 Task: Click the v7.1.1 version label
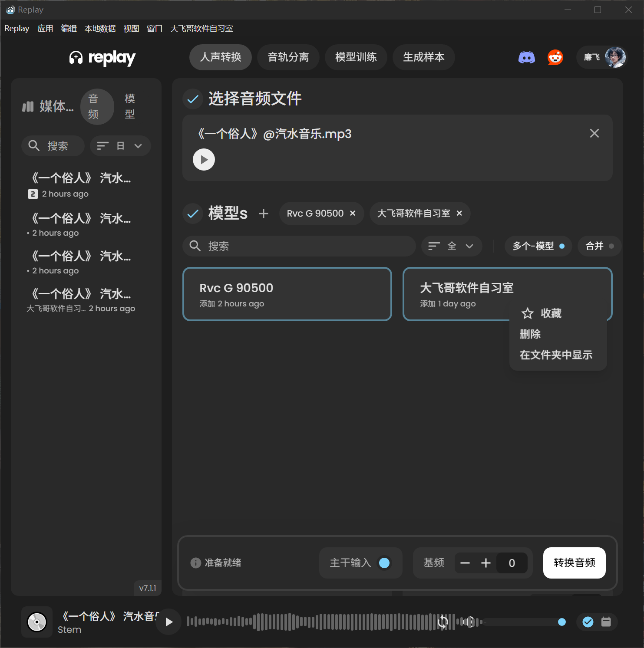(148, 588)
